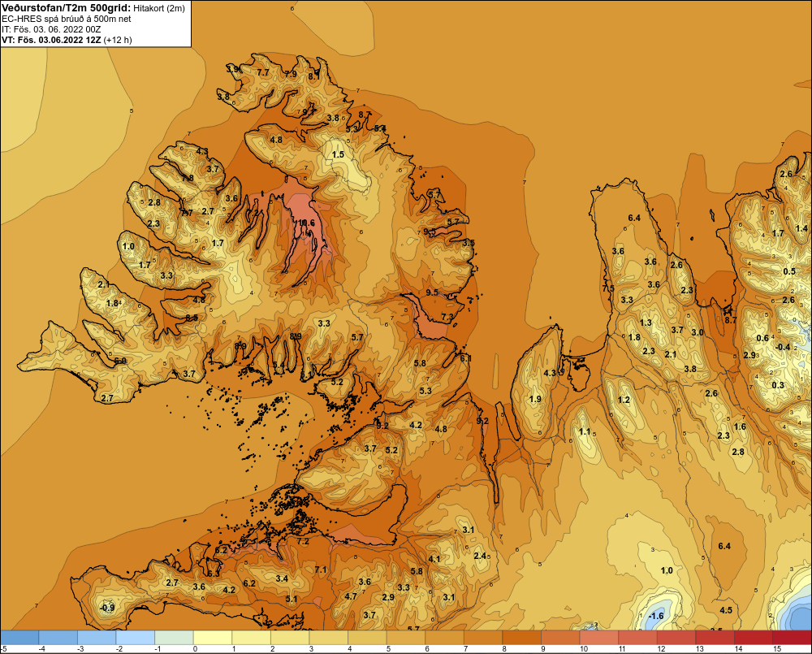Select the legend swatch between 10 and 11
Screen dimensions: 812x654
(599, 638)
